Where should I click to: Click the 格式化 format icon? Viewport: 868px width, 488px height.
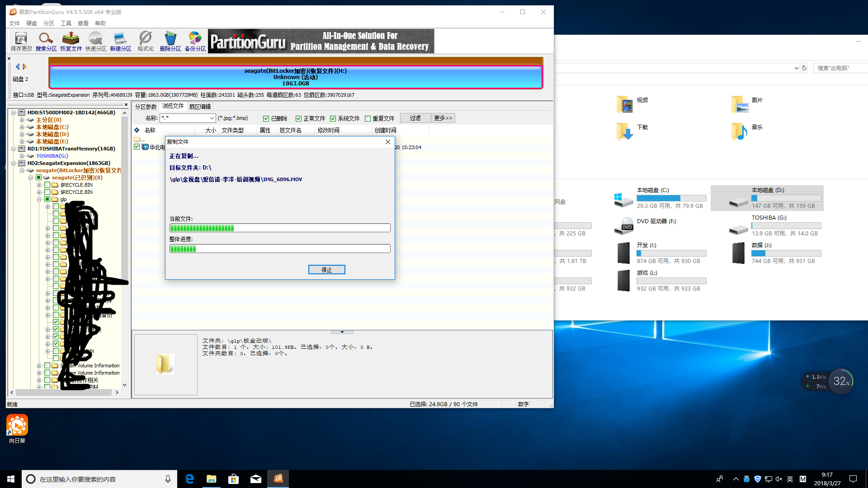point(146,42)
